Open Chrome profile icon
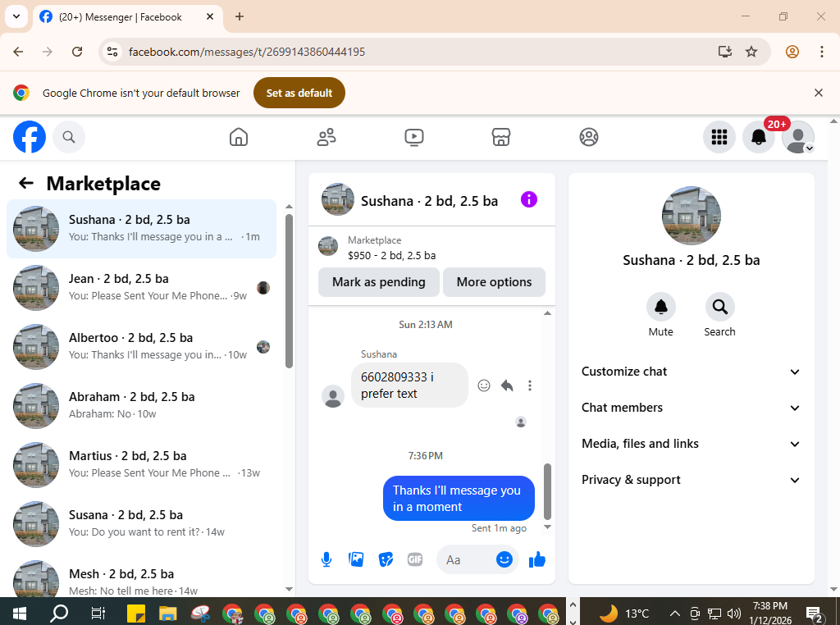 click(x=792, y=52)
